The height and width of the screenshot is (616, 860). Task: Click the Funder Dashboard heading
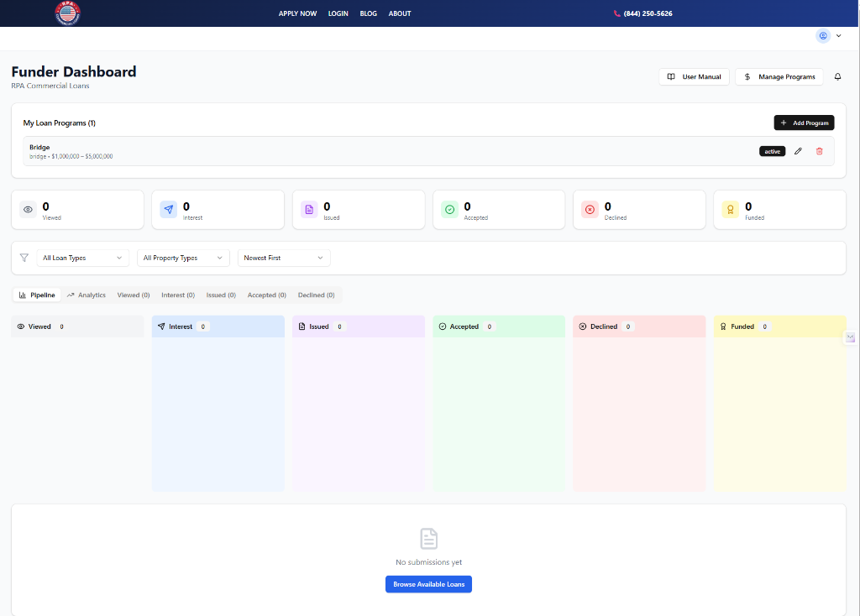point(74,72)
